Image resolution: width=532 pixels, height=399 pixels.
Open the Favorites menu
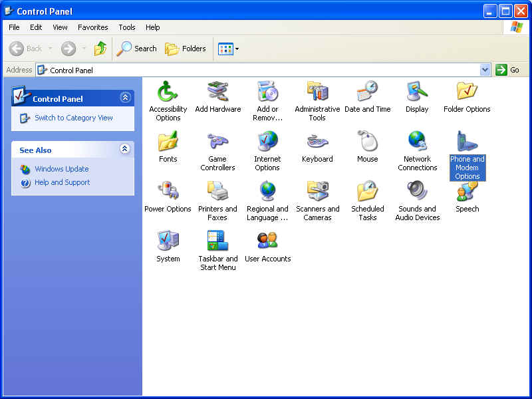(x=92, y=27)
